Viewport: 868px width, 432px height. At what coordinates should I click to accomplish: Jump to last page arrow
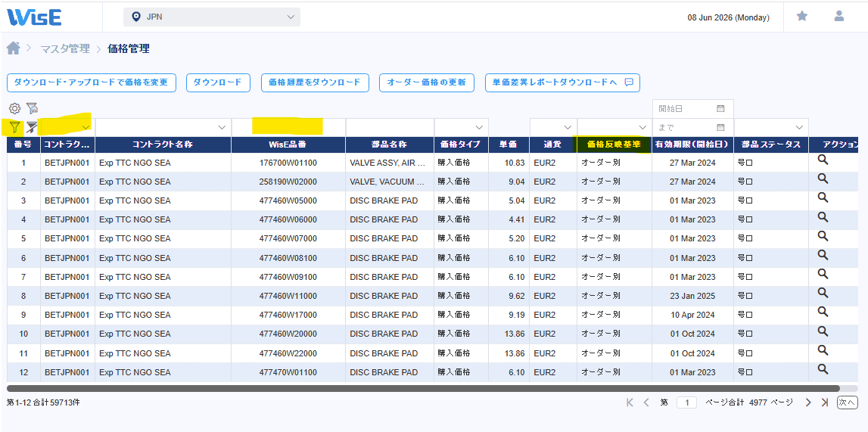825,402
